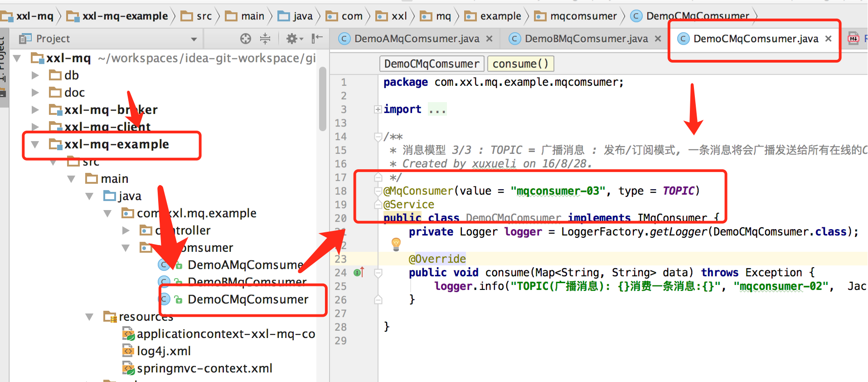Expand the folded import block
The image size is (868, 382).
pyautogui.click(x=378, y=109)
